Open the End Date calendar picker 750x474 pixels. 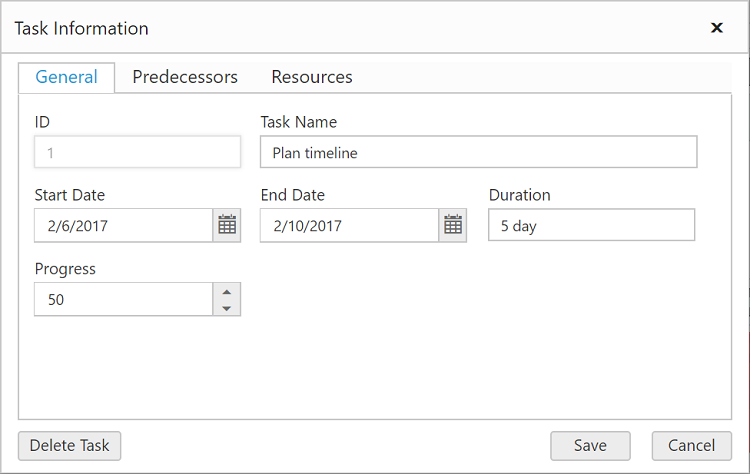453,226
